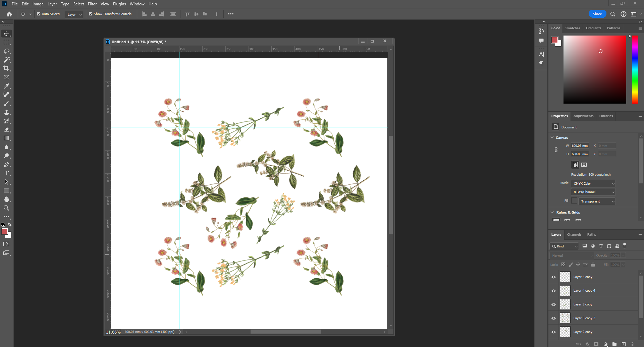Select the Zoom tool
This screenshot has width=644, height=347.
[6, 208]
